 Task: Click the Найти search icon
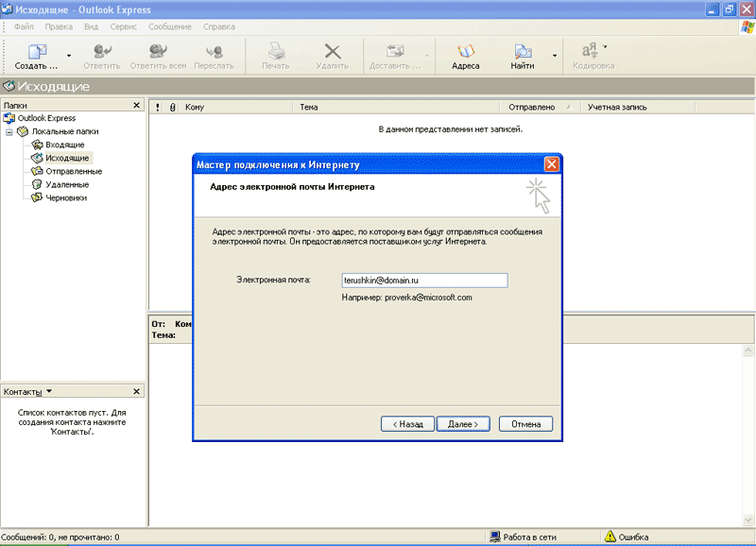coord(523,51)
